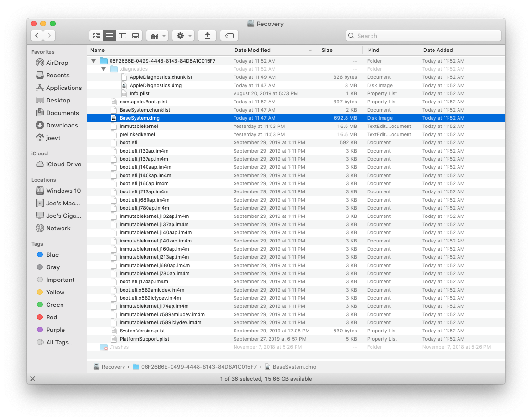The image size is (532, 420).
Task: Toggle sort direction arrow in Date Modified
Action: (x=310, y=51)
